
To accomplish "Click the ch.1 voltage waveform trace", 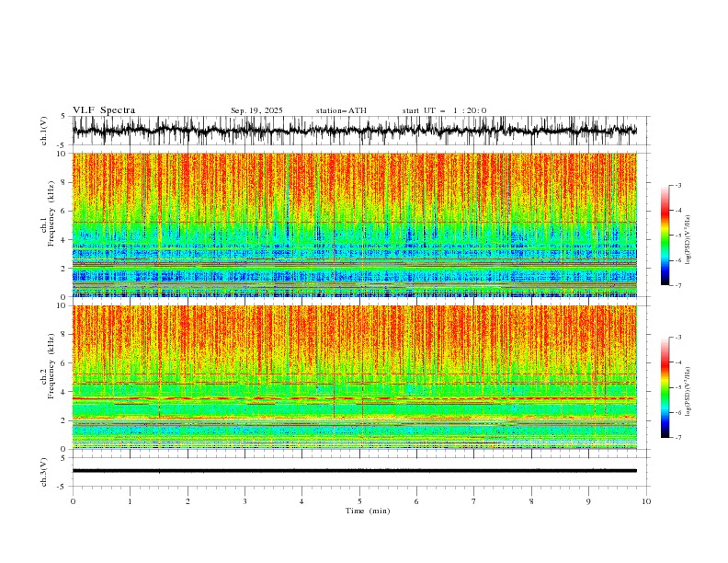I will point(355,131).
